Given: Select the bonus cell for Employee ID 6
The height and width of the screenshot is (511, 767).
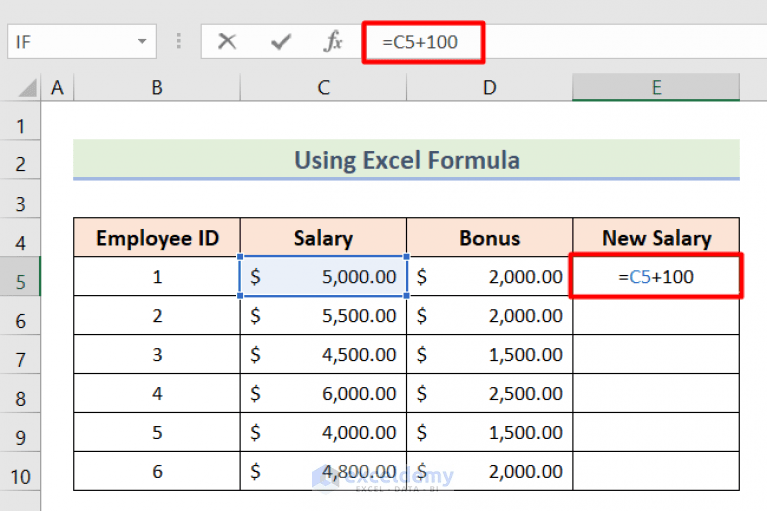Looking at the screenshot, I should pos(490,471).
